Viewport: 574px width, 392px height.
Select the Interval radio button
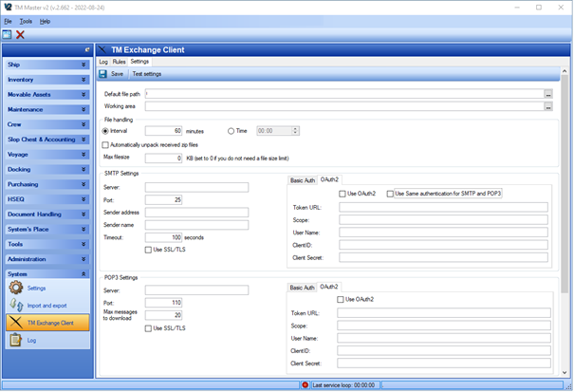pos(105,131)
